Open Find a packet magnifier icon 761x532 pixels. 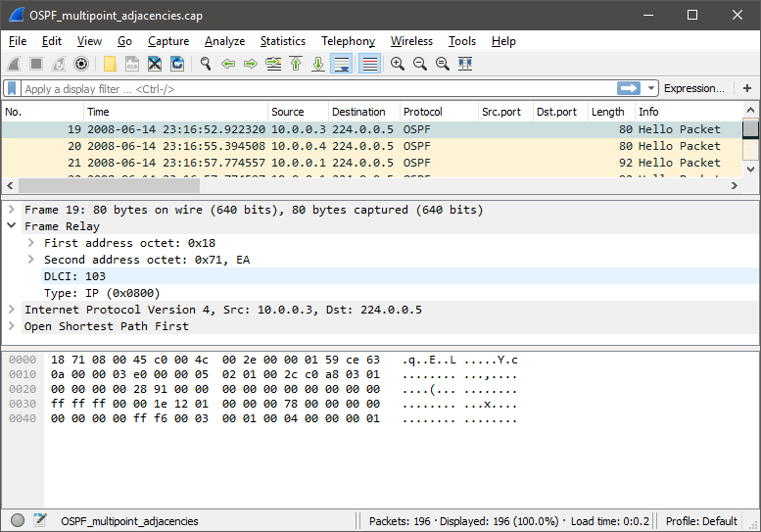(206, 64)
